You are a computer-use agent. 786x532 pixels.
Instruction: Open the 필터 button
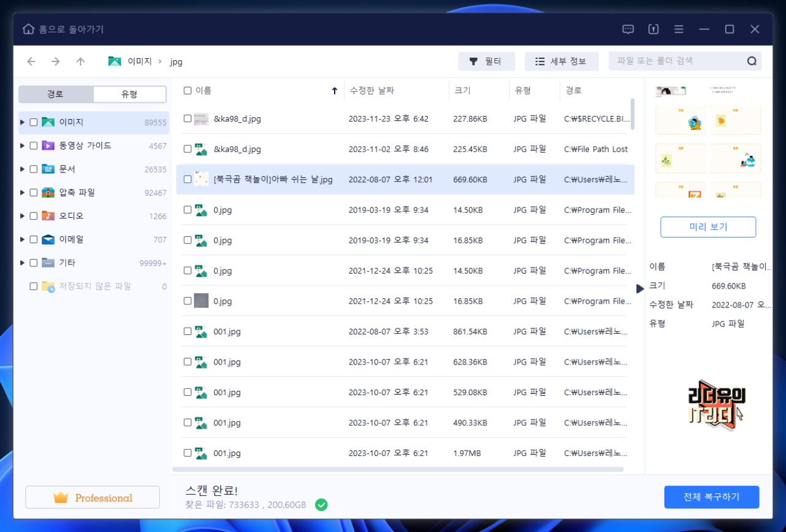tap(486, 61)
